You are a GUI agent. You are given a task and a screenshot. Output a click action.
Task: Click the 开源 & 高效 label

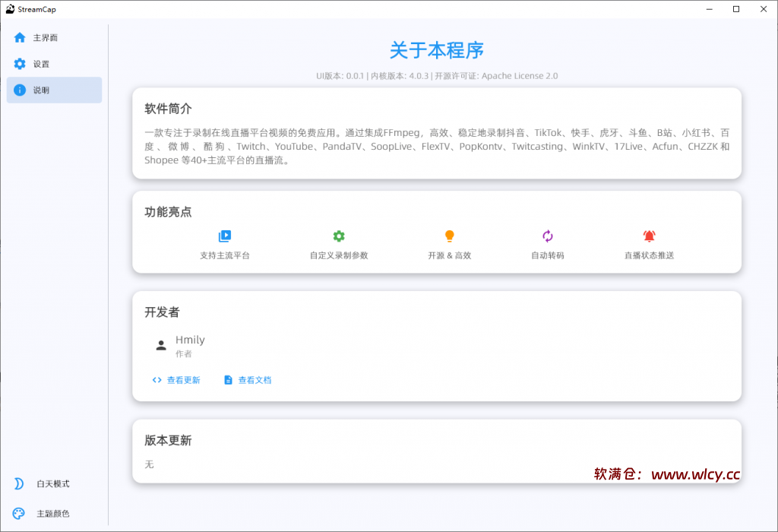tap(450, 255)
